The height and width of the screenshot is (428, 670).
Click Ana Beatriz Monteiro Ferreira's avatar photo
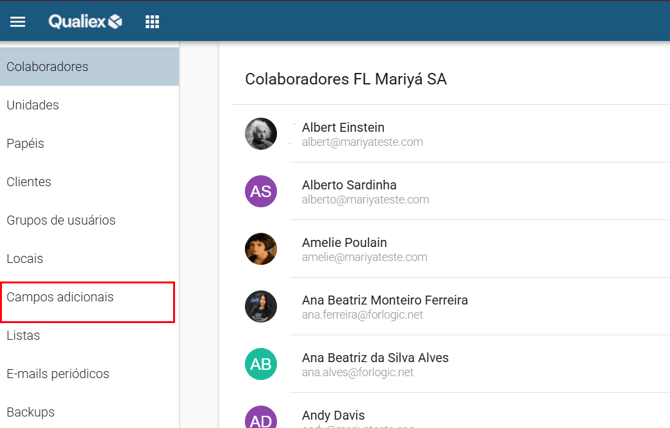261,307
